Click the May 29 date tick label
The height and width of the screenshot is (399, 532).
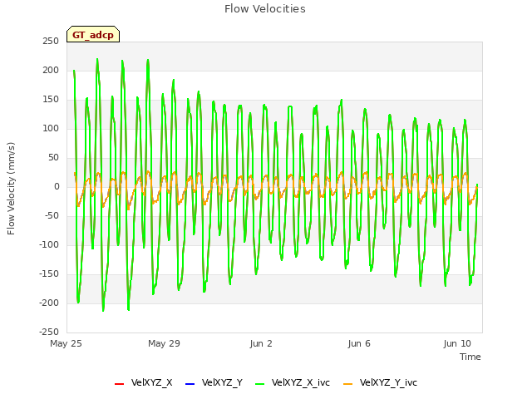pyautogui.click(x=164, y=343)
